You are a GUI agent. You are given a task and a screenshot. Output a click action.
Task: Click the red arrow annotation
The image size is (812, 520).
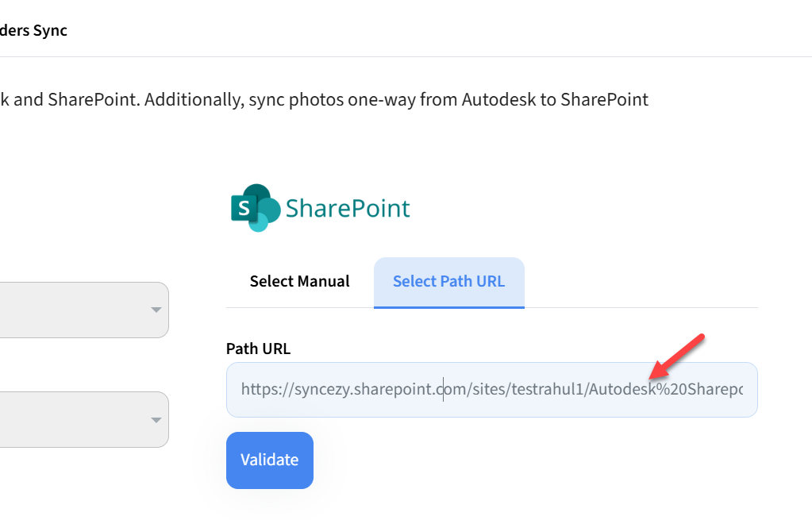(x=676, y=356)
